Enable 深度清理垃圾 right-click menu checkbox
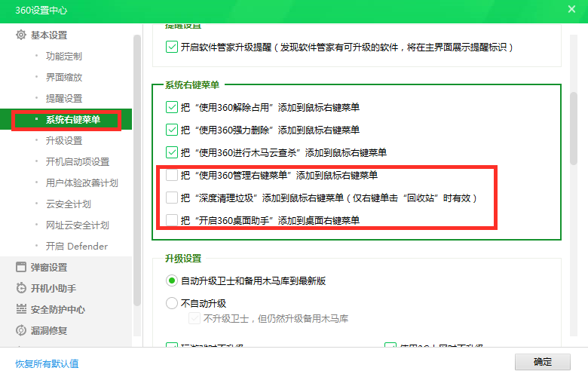 (172, 198)
